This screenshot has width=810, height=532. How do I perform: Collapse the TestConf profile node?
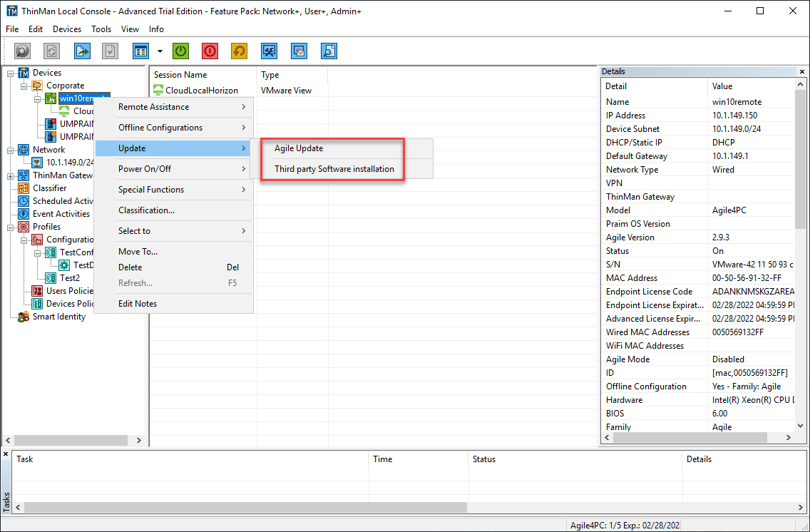coord(37,253)
